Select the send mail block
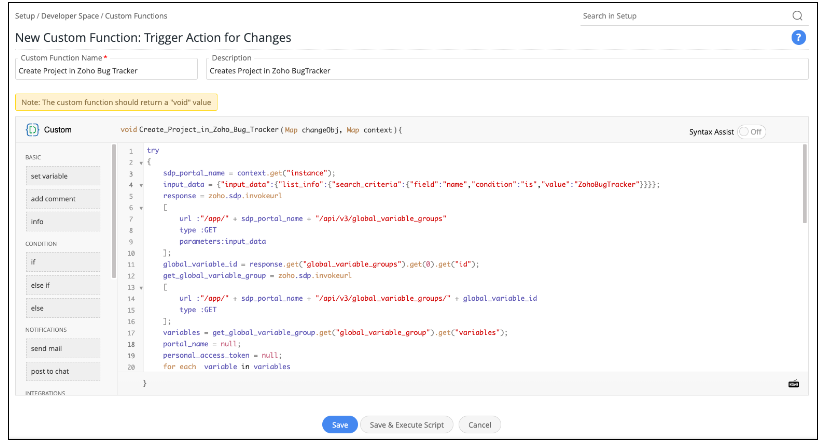The image size is (828, 448). coord(63,349)
